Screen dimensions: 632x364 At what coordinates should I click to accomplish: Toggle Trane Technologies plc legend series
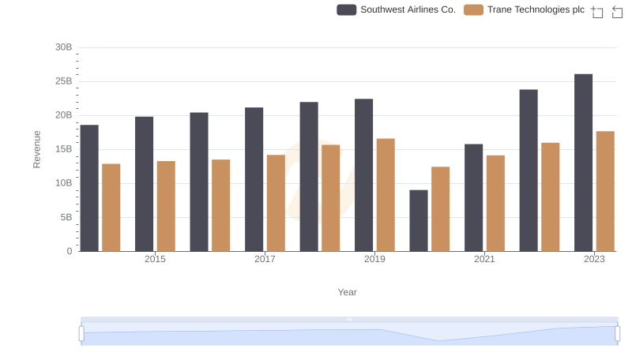[524, 9]
